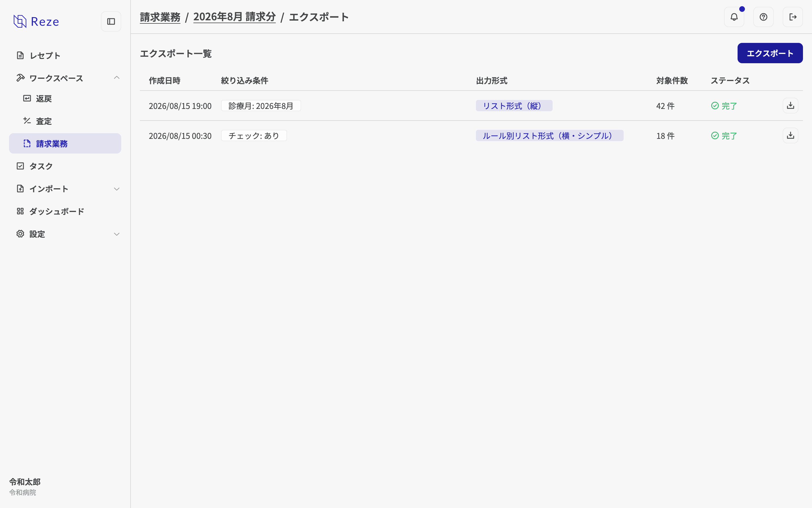Click the ルール別リスト形式(横・シンプル) badge

pos(550,136)
